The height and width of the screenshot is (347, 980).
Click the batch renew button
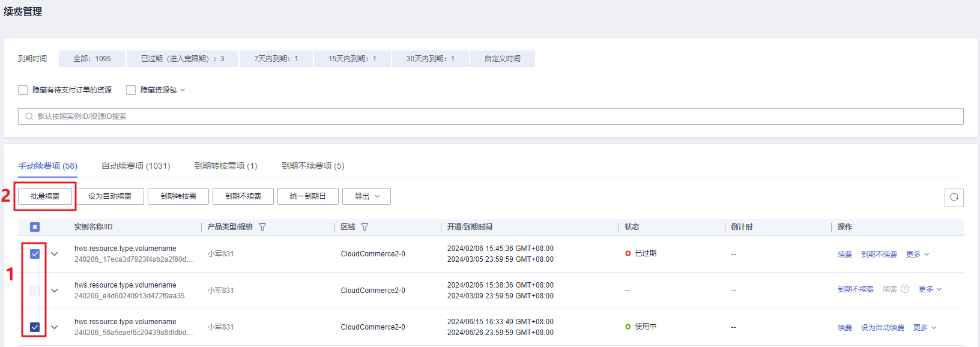pyautogui.click(x=45, y=196)
